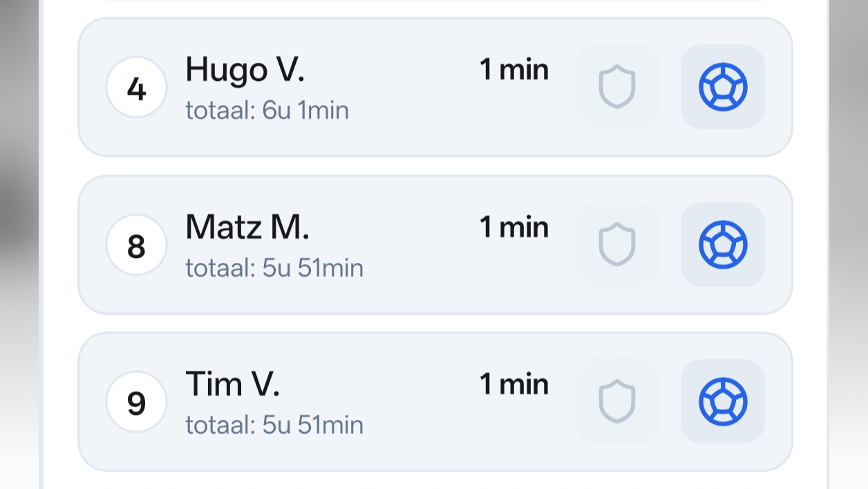The image size is (868, 489).
Task: Click "totaal: 5u 51min" under Matz M.
Action: 274,268
